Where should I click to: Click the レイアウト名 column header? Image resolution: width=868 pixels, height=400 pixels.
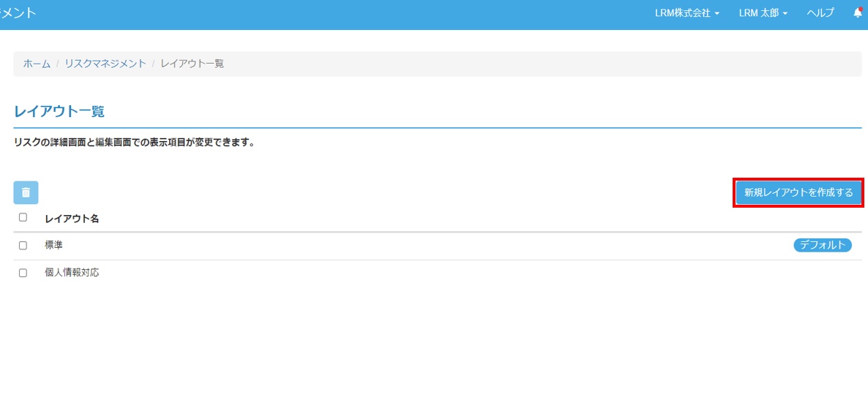72,219
